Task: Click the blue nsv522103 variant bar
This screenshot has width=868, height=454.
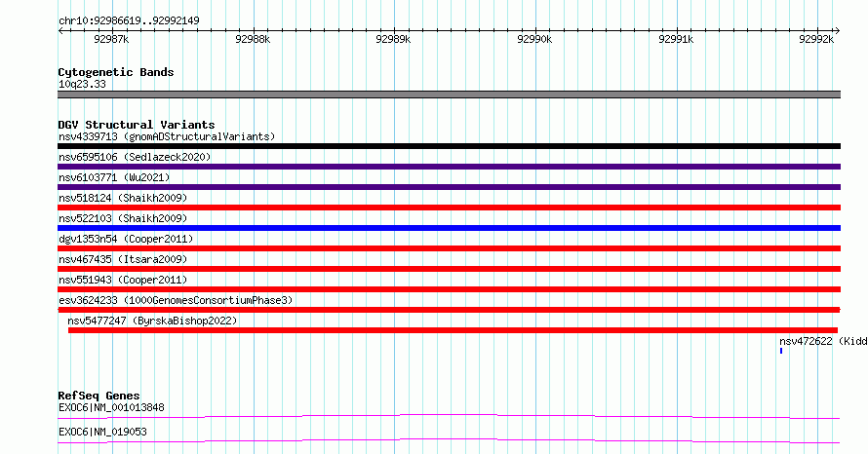Action: [449, 228]
